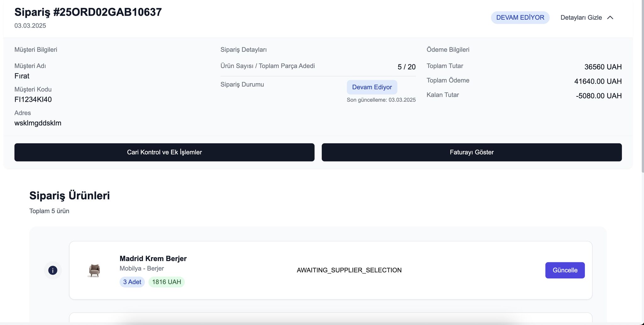Screen dimensions: 644x325
Task: Show the invoice with Faturayı Göster
Action: [472, 152]
